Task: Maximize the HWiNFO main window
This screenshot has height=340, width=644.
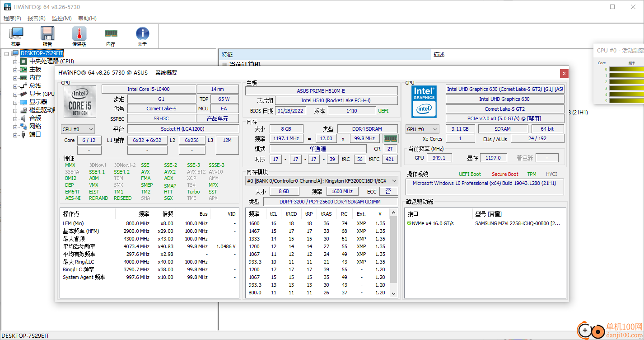Action: 612,7
